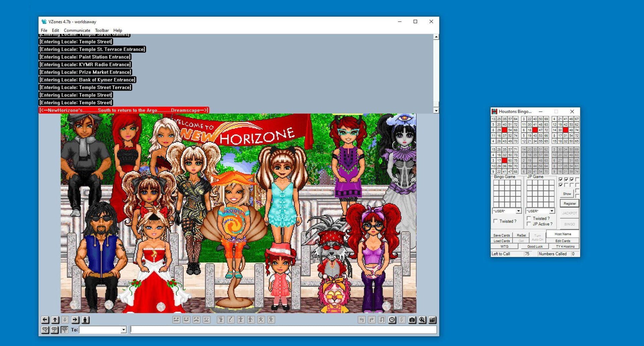Open the To: recipient dropdown
The image size is (644, 346).
(123, 330)
